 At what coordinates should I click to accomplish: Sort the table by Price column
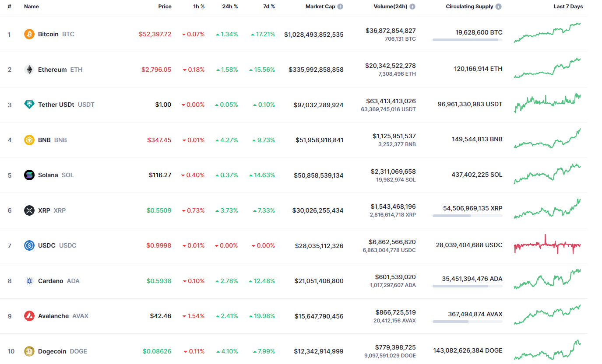[x=165, y=7]
